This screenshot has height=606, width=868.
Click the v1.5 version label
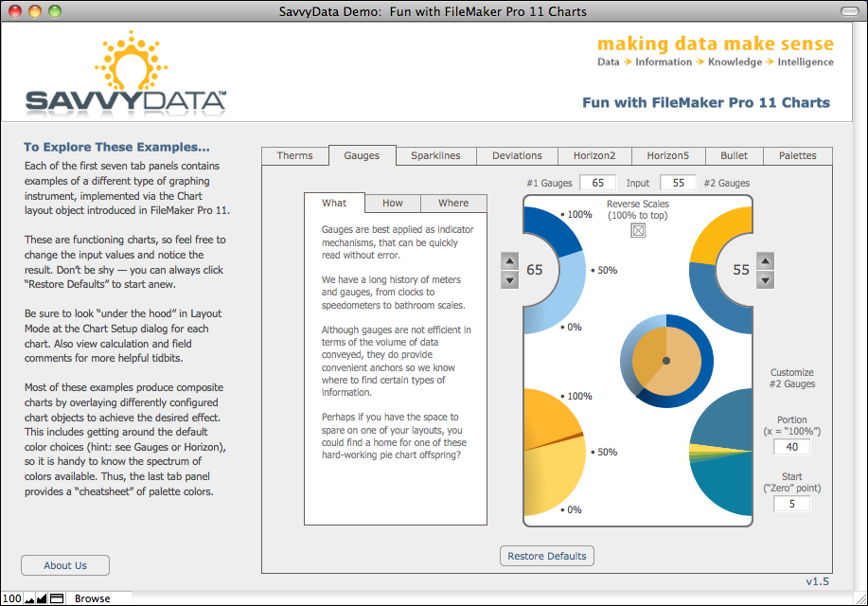[817, 581]
